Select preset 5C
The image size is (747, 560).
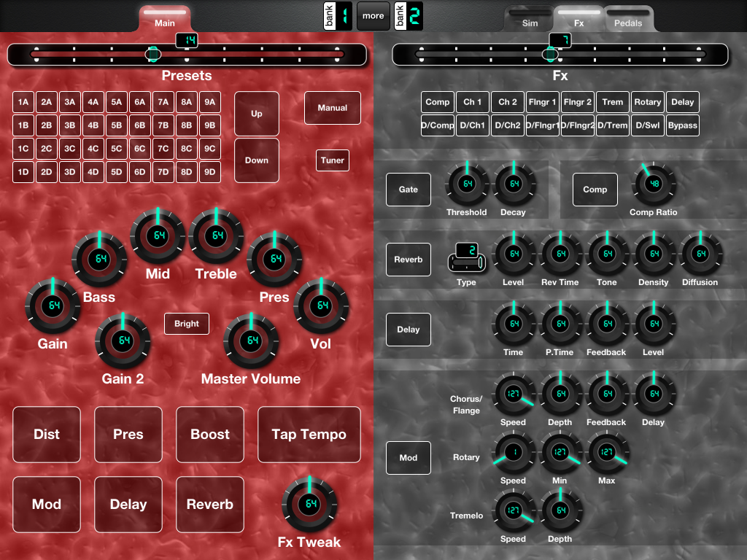pyautogui.click(x=117, y=149)
